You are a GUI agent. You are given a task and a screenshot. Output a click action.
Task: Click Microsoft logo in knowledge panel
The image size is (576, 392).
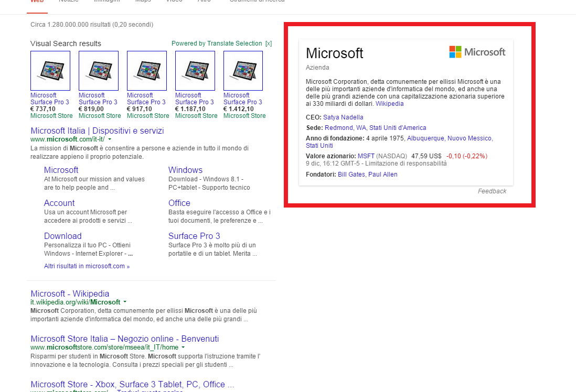click(x=477, y=52)
